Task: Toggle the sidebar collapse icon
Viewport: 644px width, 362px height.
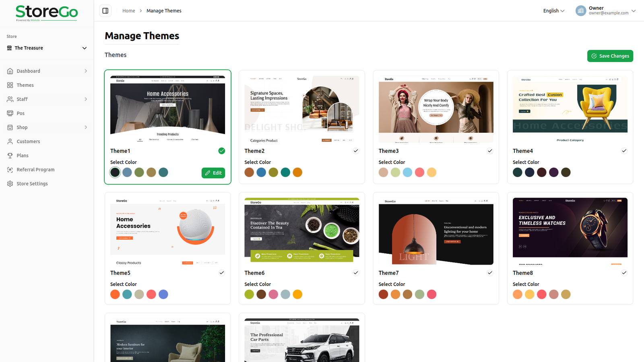Action: coord(105,11)
